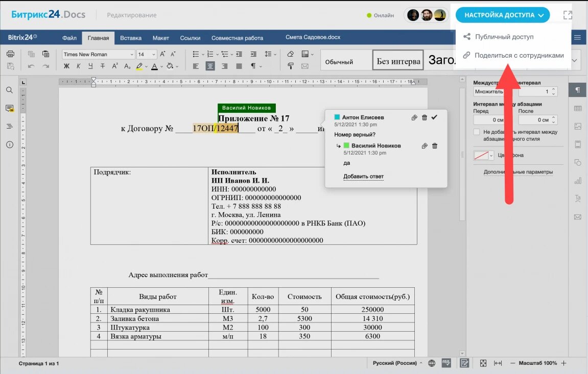Click the Настройка доступа button

click(x=503, y=15)
